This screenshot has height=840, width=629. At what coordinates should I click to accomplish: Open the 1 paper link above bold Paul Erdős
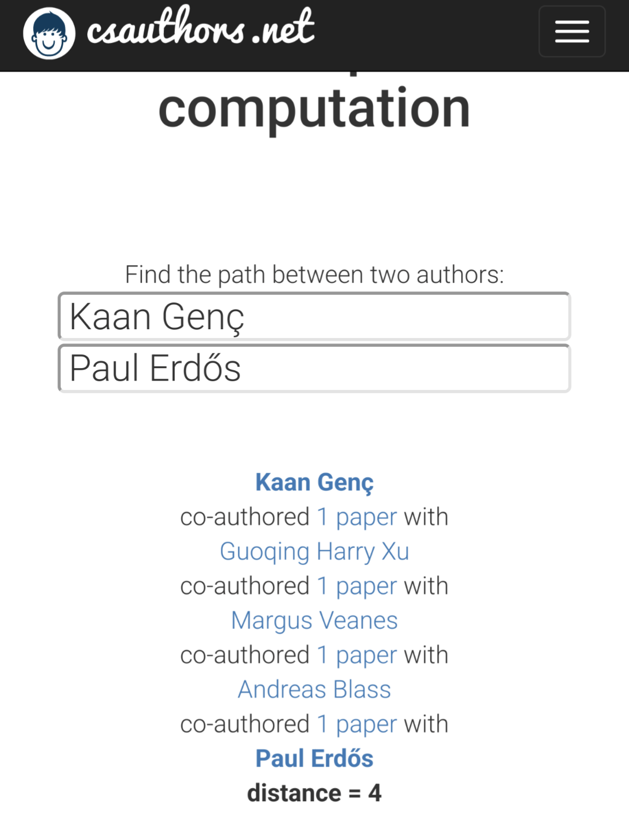[357, 724]
